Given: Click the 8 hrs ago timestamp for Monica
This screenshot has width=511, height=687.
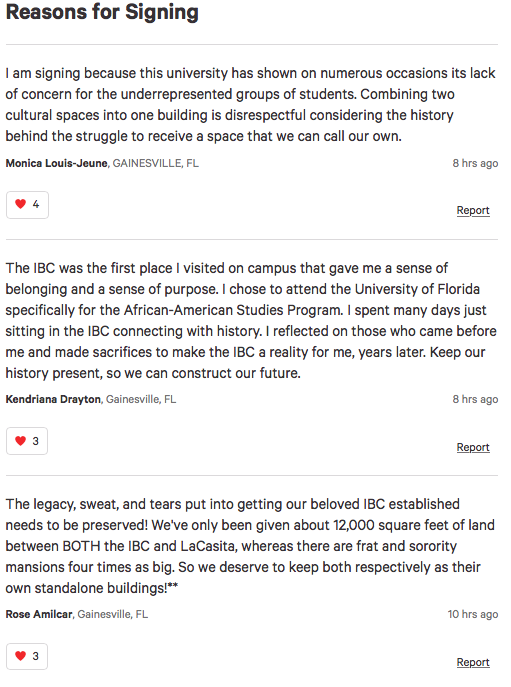Looking at the screenshot, I should click(x=475, y=163).
